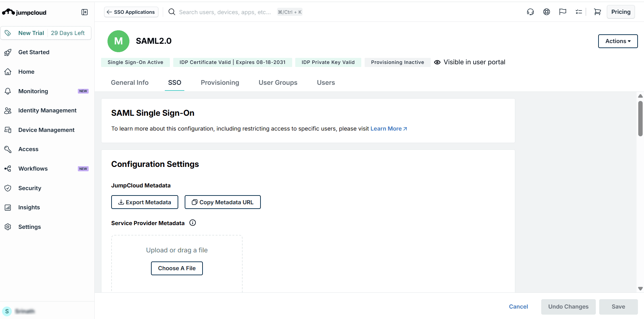Click the New Trial tag icon
The width and height of the screenshot is (644, 319).
click(x=8, y=33)
